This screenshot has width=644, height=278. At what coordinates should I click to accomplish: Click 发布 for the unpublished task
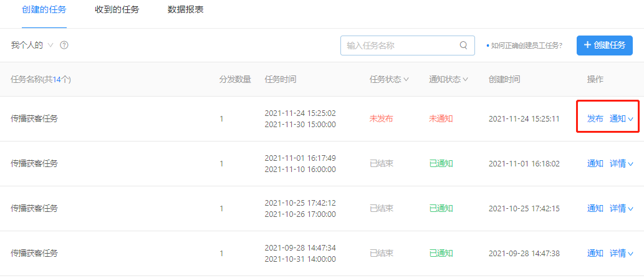(x=595, y=118)
